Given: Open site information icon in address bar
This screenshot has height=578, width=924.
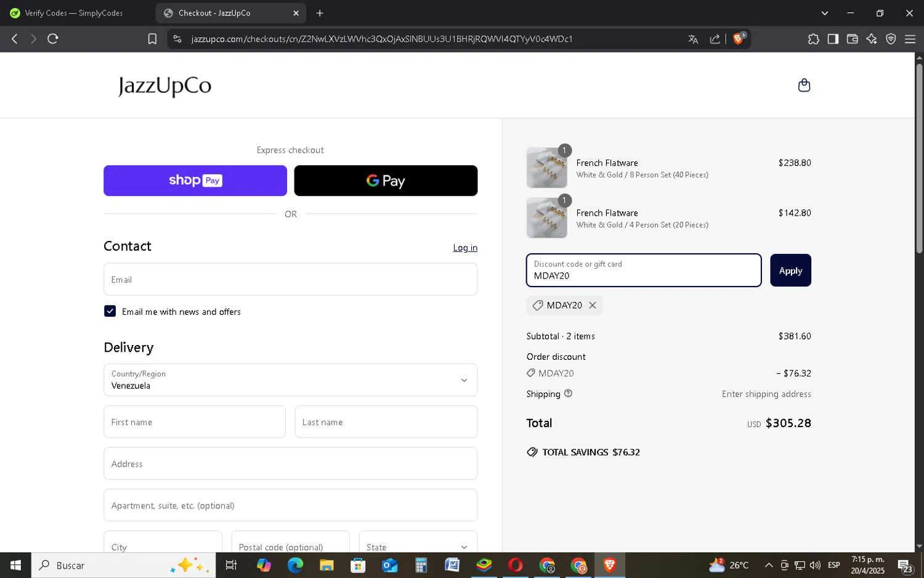Looking at the screenshot, I should 177,39.
